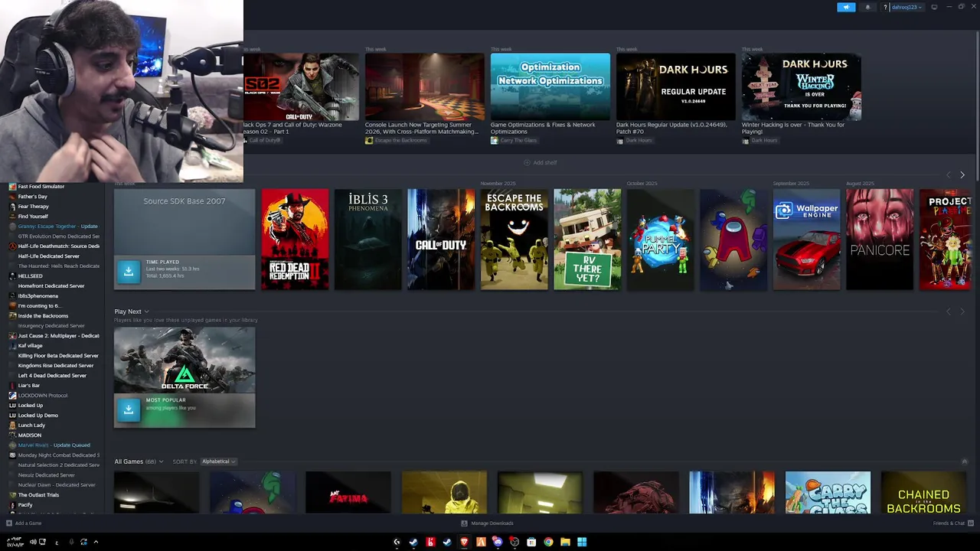980x551 pixels.
Task: Open Microsoft Store icon in taskbar
Action: pyautogui.click(x=531, y=542)
